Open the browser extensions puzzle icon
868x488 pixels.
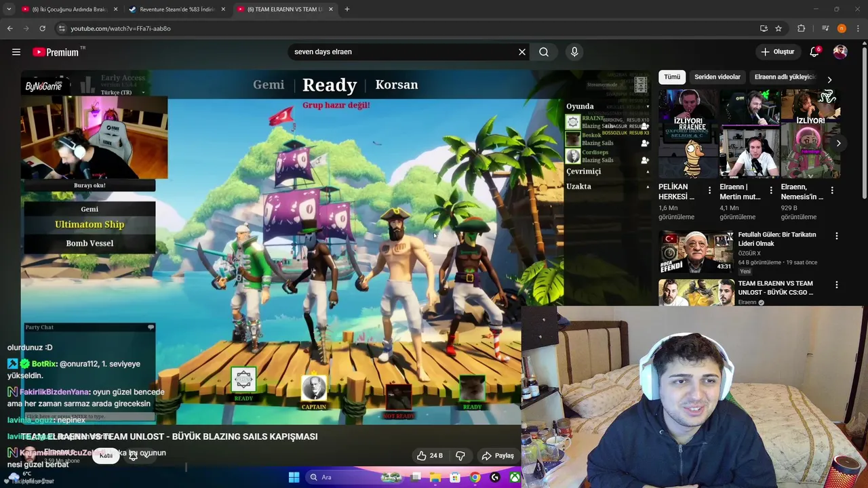pyautogui.click(x=801, y=28)
